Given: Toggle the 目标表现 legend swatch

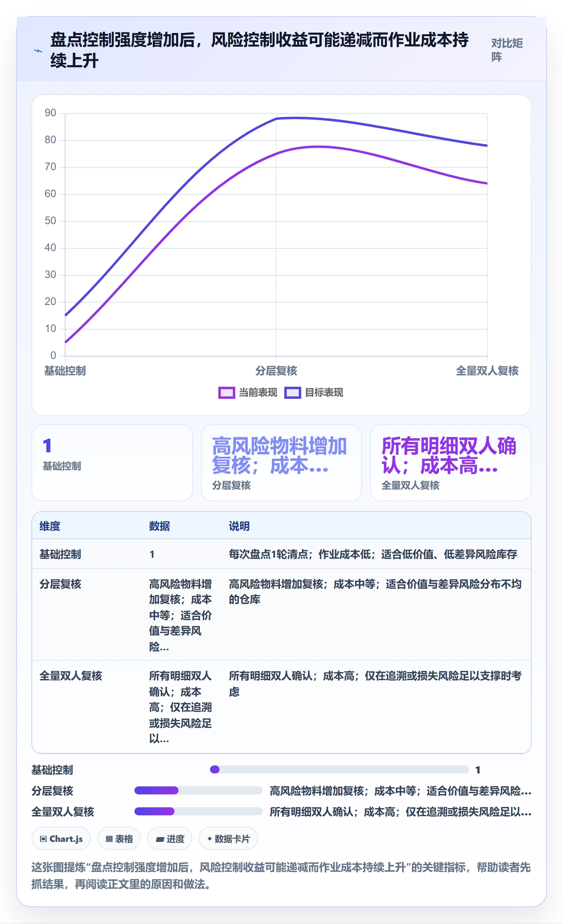Looking at the screenshot, I should [292, 392].
